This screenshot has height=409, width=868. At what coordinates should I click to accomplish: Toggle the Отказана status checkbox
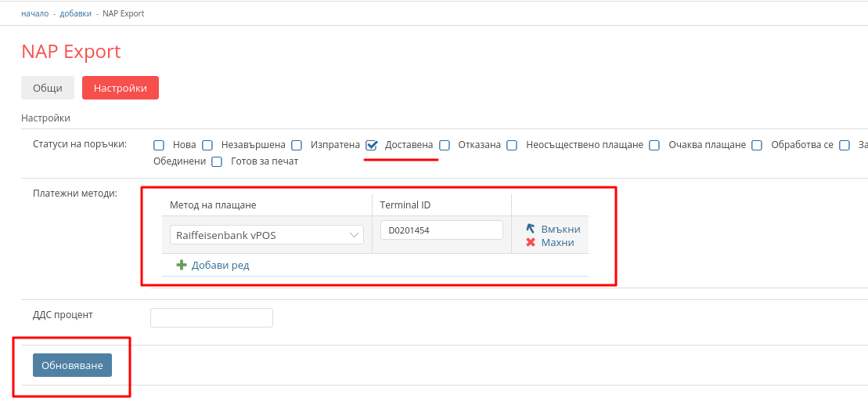click(x=445, y=145)
